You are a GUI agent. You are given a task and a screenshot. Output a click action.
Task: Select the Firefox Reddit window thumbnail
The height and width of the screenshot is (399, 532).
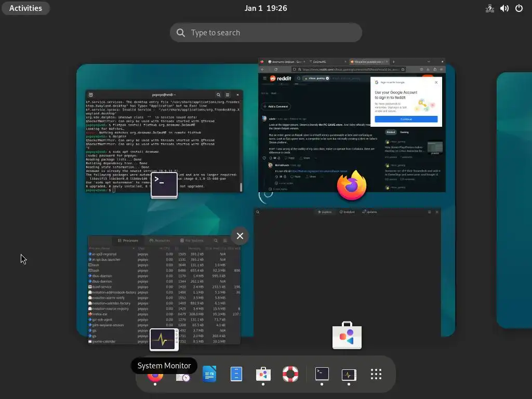(352, 125)
